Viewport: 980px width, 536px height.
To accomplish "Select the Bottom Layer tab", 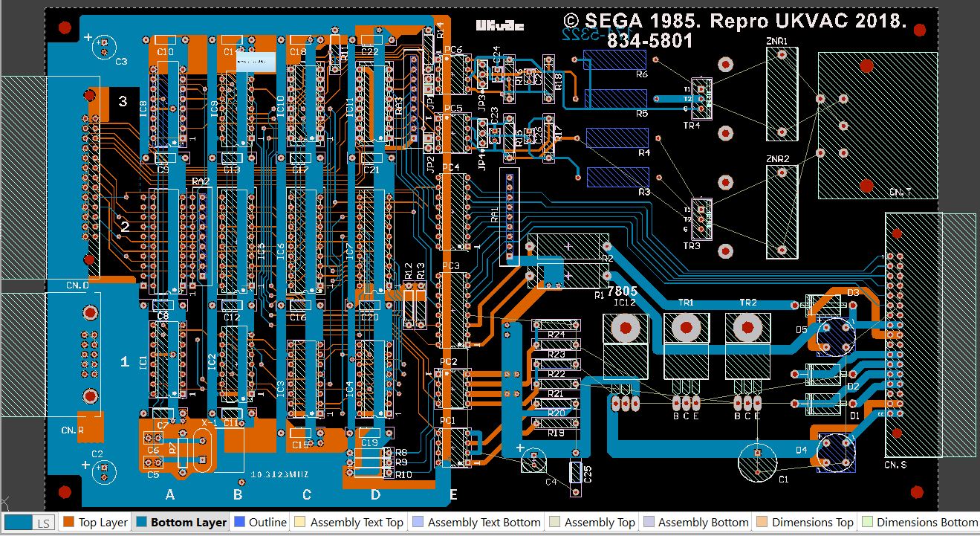I will pos(181,523).
